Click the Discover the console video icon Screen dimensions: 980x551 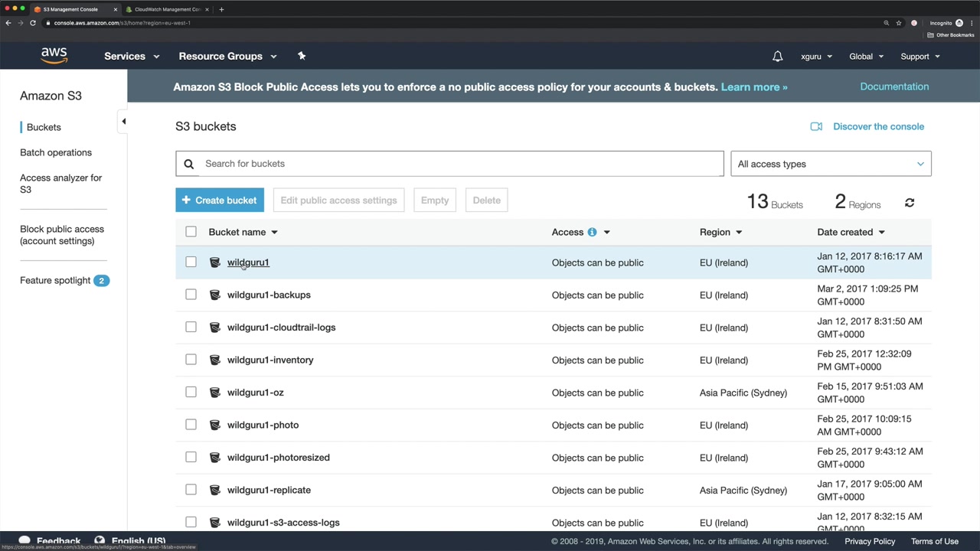816,126
